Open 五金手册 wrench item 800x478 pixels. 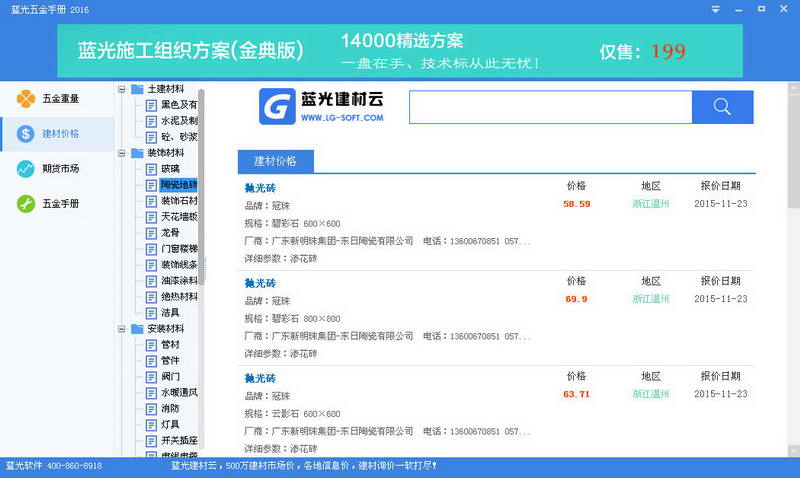tap(60, 204)
